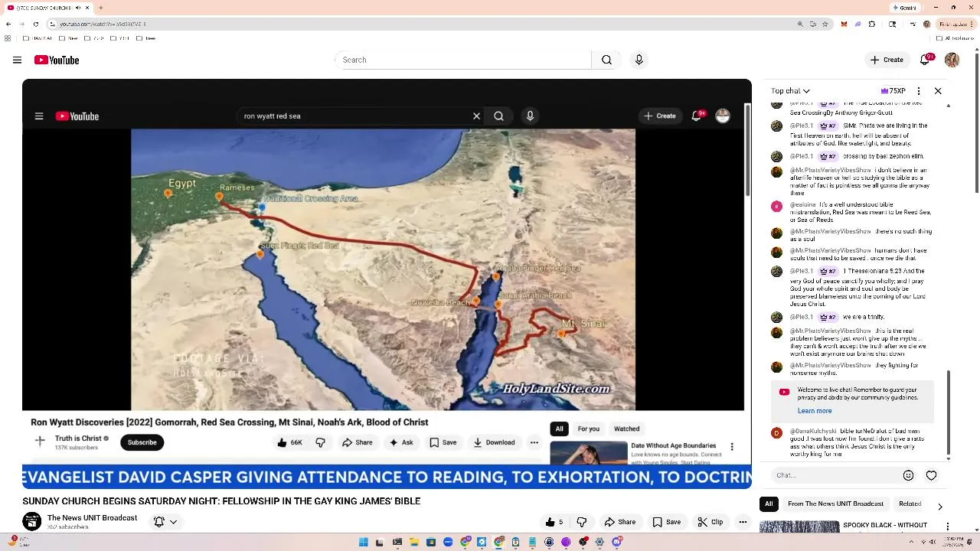This screenshot has width=980, height=551.
Task: Click Download on the Ron Wyatt video
Action: coord(494,442)
